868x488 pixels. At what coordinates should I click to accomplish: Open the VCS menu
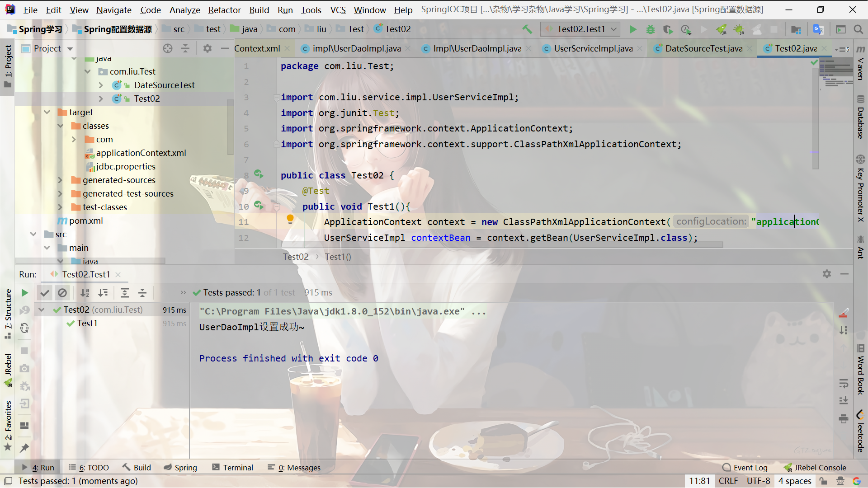[338, 9]
